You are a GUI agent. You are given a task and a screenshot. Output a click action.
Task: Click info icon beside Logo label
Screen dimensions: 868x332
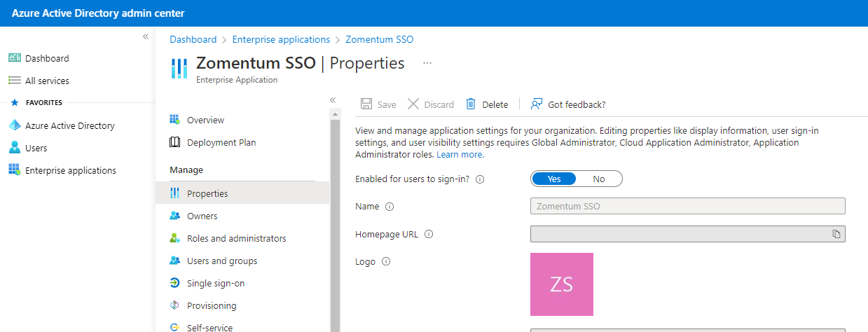(x=385, y=262)
